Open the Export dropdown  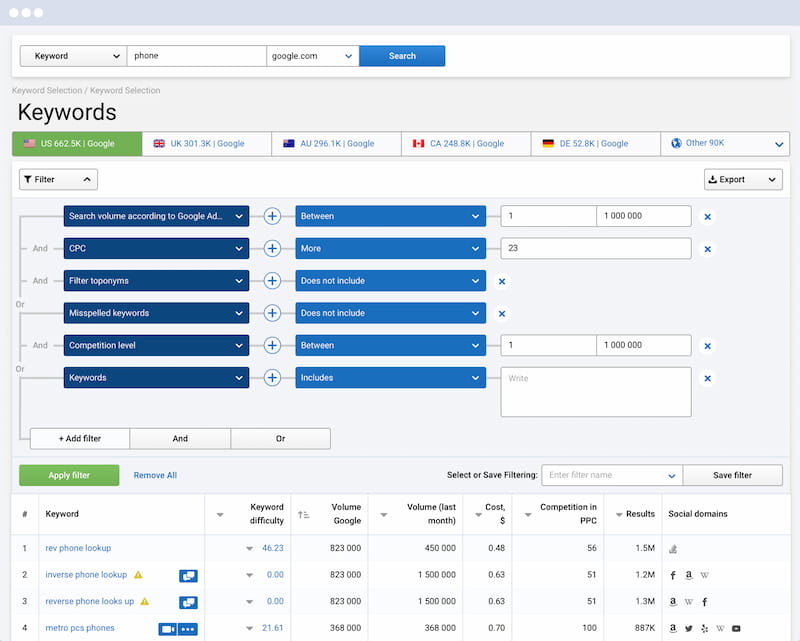pos(742,180)
